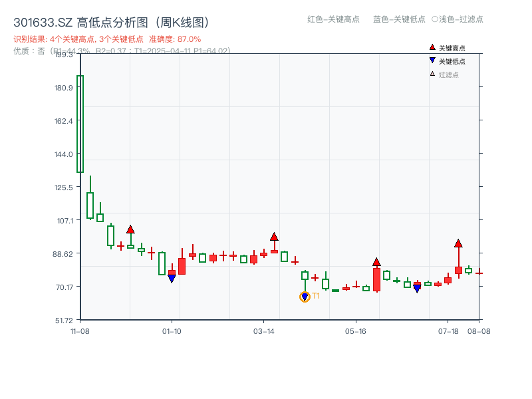Click the red triangle marker near 01-10 candle

click(x=130, y=230)
